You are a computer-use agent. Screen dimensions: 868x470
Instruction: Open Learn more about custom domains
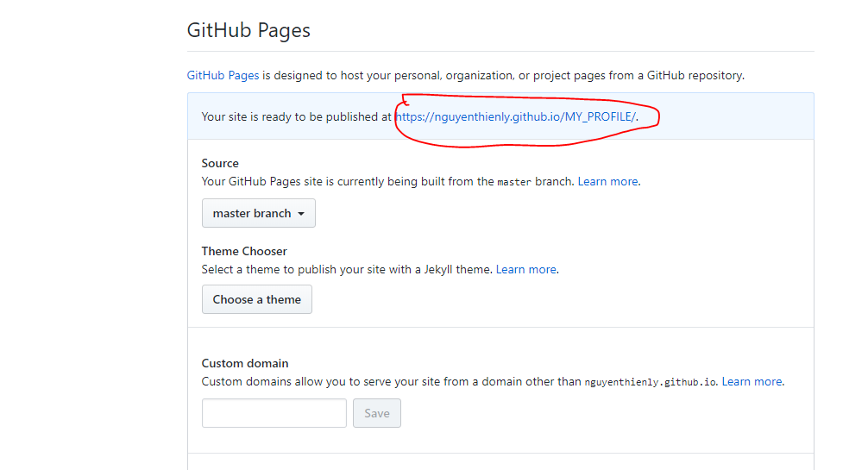point(752,381)
